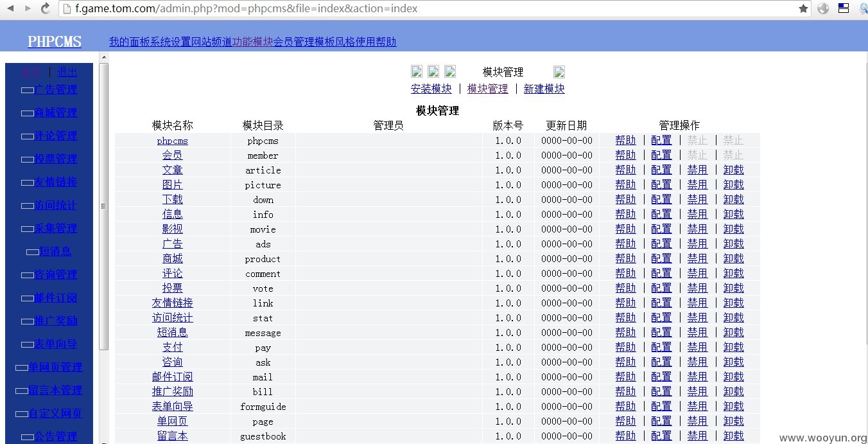Click the small icon beside 单网页管理
Viewport: 868px width, 444px height.
point(22,368)
